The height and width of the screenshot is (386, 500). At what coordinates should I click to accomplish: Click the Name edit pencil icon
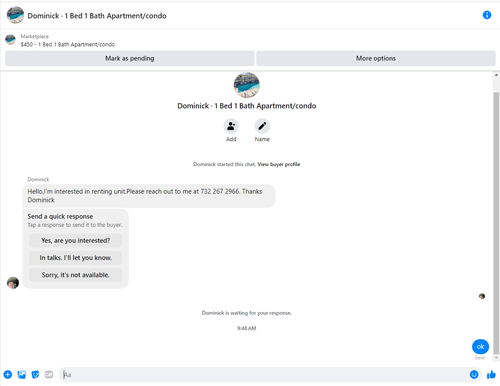click(262, 126)
